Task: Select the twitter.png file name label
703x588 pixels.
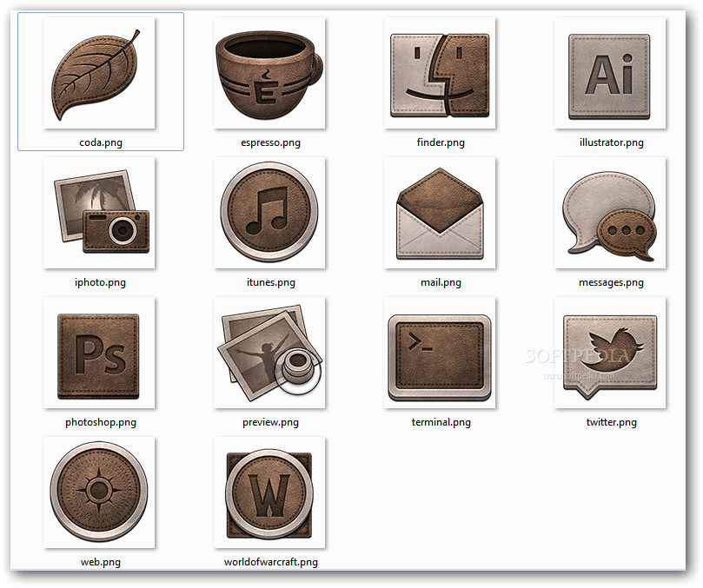Action: (x=612, y=423)
